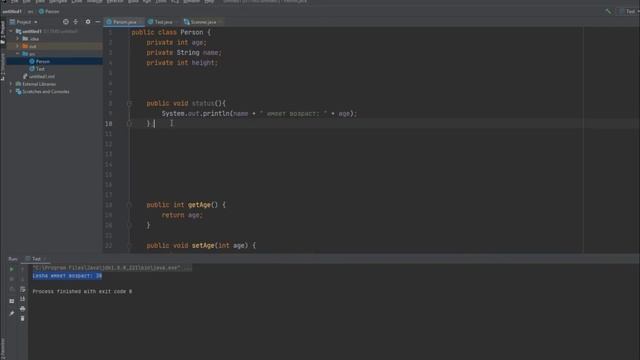Open Project panel gear settings
Viewport: 640px width, 360px height.
(x=88, y=22)
